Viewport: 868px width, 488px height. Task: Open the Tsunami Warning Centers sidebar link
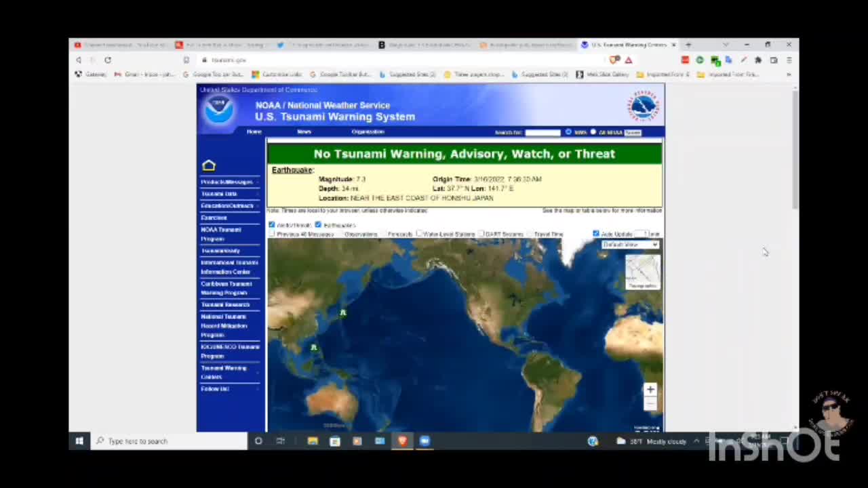pos(224,372)
